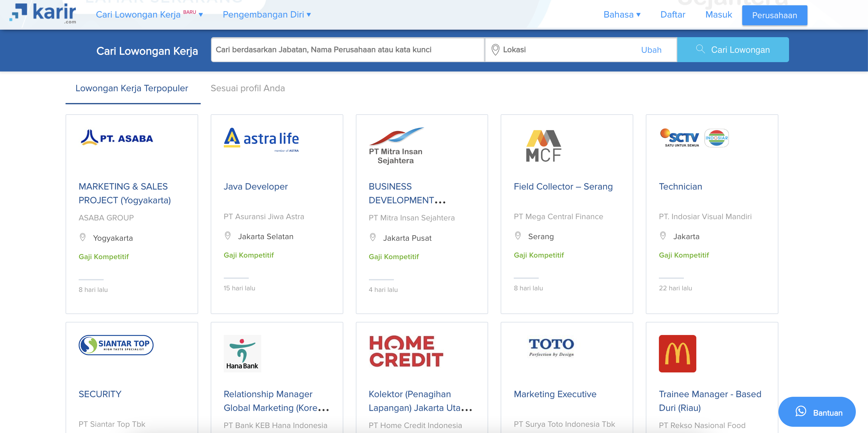Viewport: 868px width, 433px height.
Task: Open the PT. ASABA company logo
Action: [117, 138]
